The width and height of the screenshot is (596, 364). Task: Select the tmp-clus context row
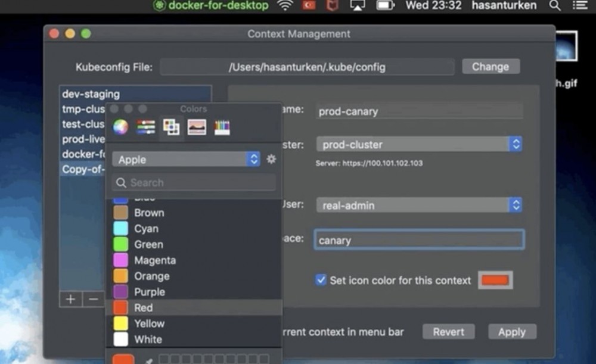point(83,109)
